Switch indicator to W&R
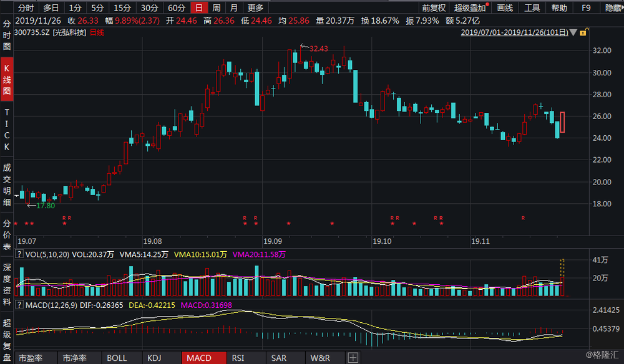This screenshot has height=364, width=624. coord(320,358)
